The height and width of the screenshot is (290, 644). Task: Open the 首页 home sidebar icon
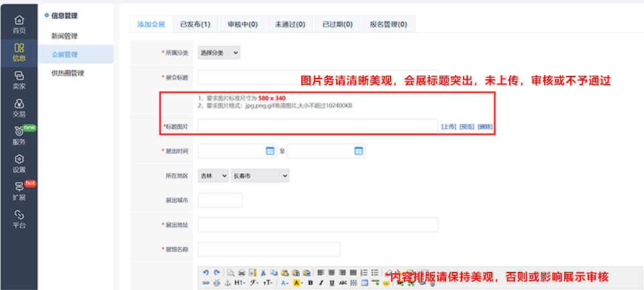click(19, 24)
